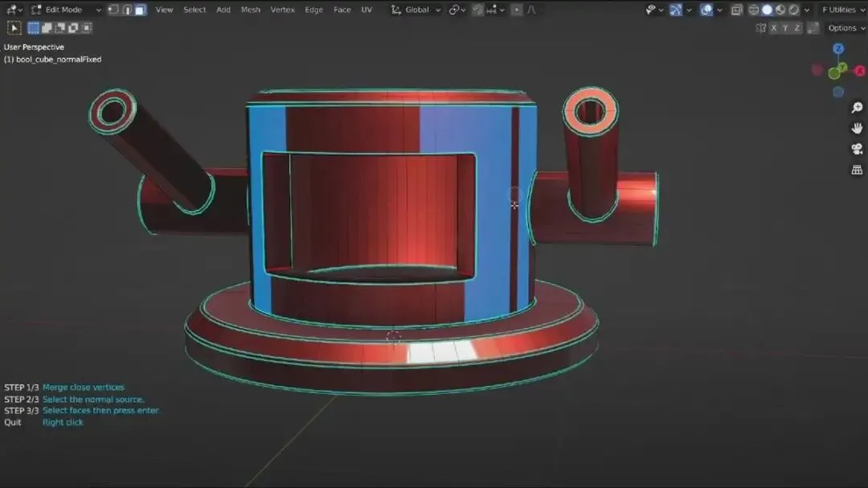The height and width of the screenshot is (488, 868).
Task: Choose set new selection mode
Action: pyautogui.click(x=33, y=27)
